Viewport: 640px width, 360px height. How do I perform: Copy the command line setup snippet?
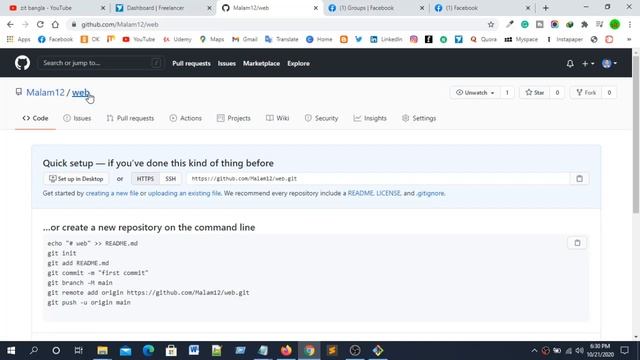tap(577, 243)
